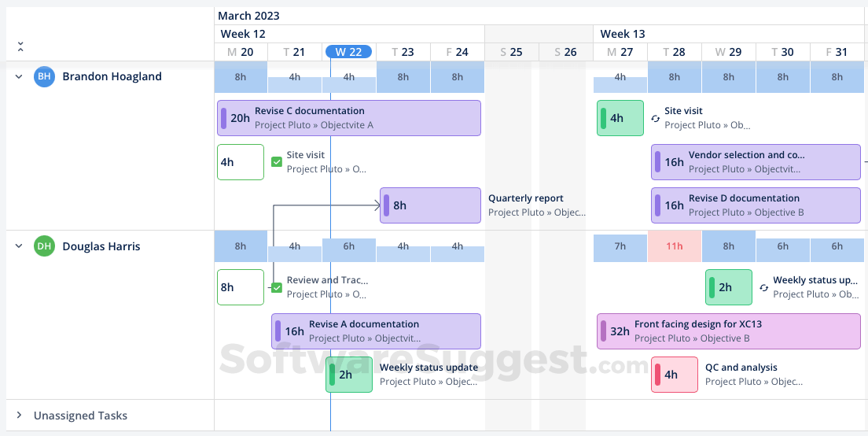Click Brandon Hoagland's BH avatar icon

pyautogui.click(x=45, y=76)
